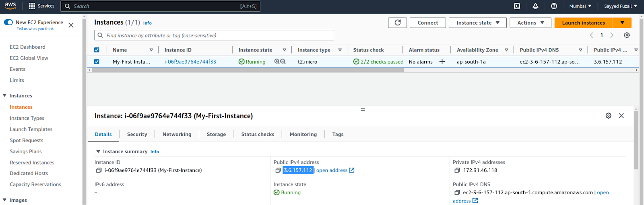Open the CloudShell icon in top bar
644x205 pixels.
pyautogui.click(x=517, y=6)
